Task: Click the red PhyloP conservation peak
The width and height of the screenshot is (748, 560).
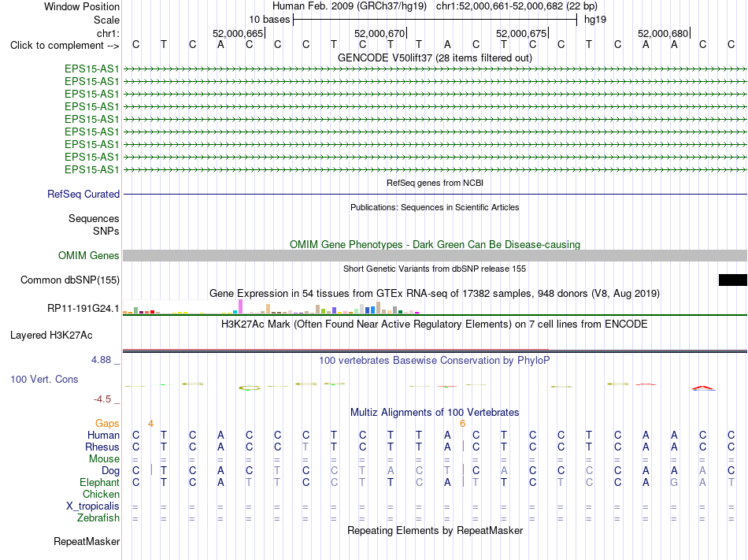Action: [x=703, y=388]
